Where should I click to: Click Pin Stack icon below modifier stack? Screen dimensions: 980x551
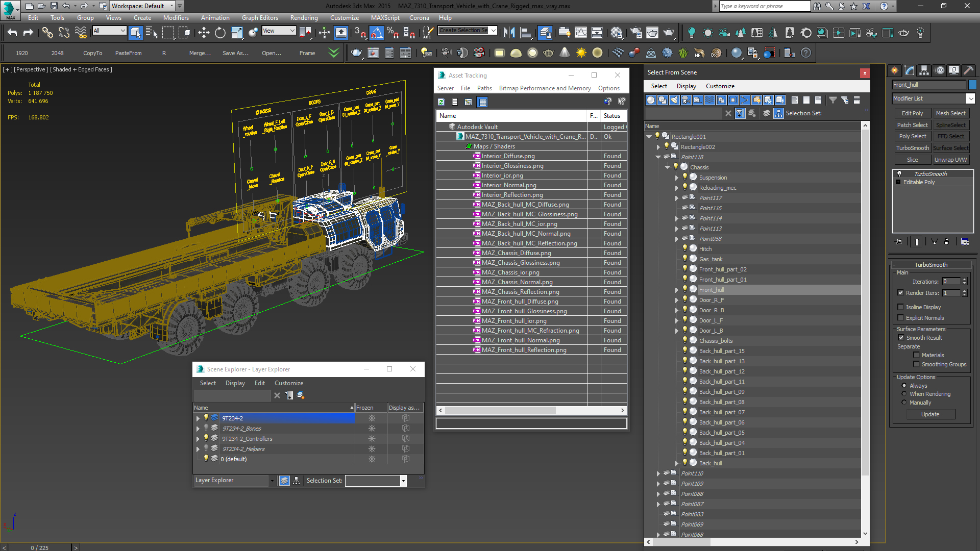(899, 241)
